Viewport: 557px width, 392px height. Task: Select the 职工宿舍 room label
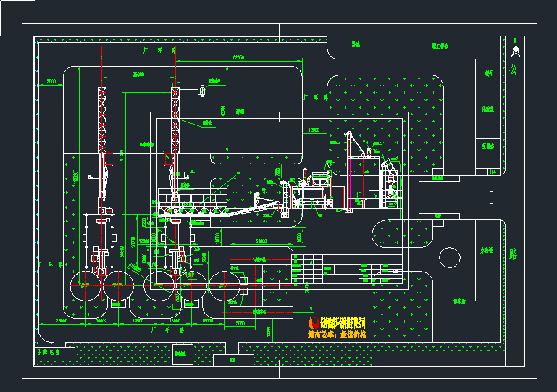tap(440, 46)
